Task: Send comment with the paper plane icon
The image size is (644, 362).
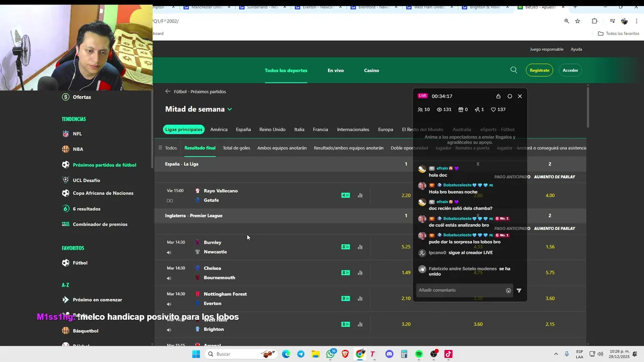Action: pyautogui.click(x=519, y=290)
